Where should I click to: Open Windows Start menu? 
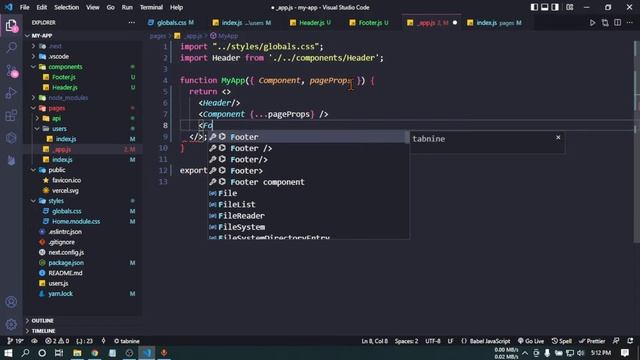(8, 353)
